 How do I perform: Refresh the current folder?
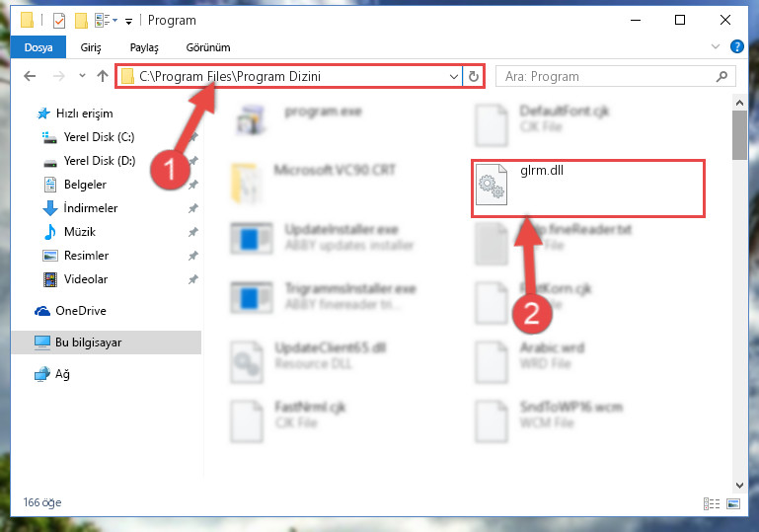click(474, 76)
